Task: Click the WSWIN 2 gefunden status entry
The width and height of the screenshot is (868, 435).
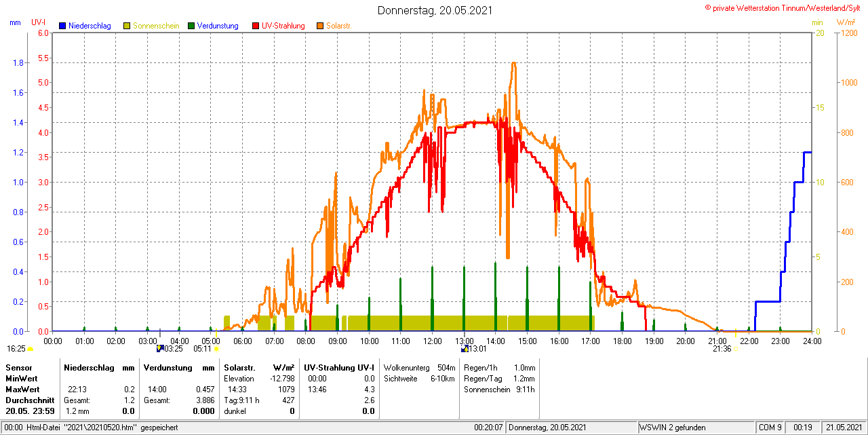Action: pos(673,428)
